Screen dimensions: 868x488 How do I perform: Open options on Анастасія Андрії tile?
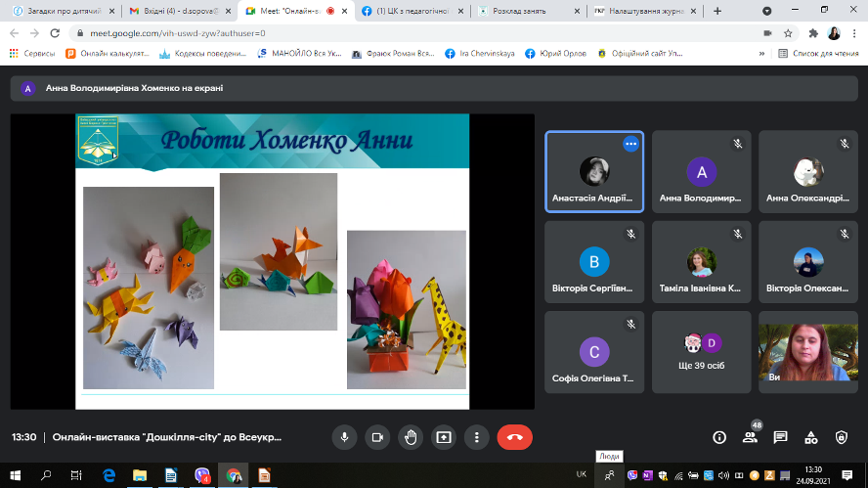tap(630, 144)
